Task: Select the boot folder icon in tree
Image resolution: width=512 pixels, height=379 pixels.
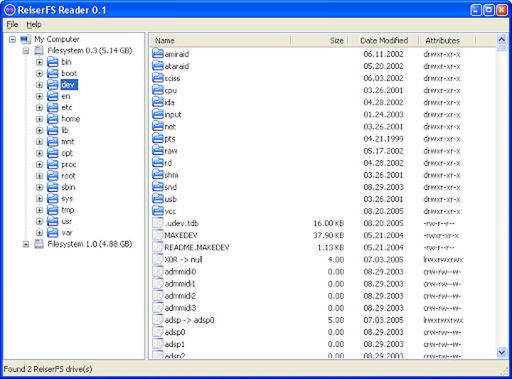Action: coord(53,73)
